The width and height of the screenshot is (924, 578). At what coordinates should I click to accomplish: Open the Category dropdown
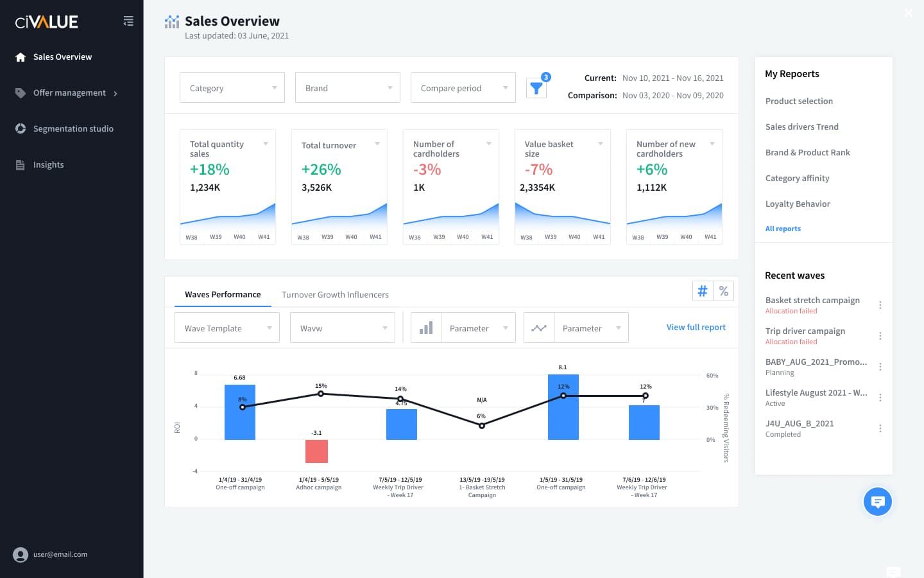tap(232, 88)
